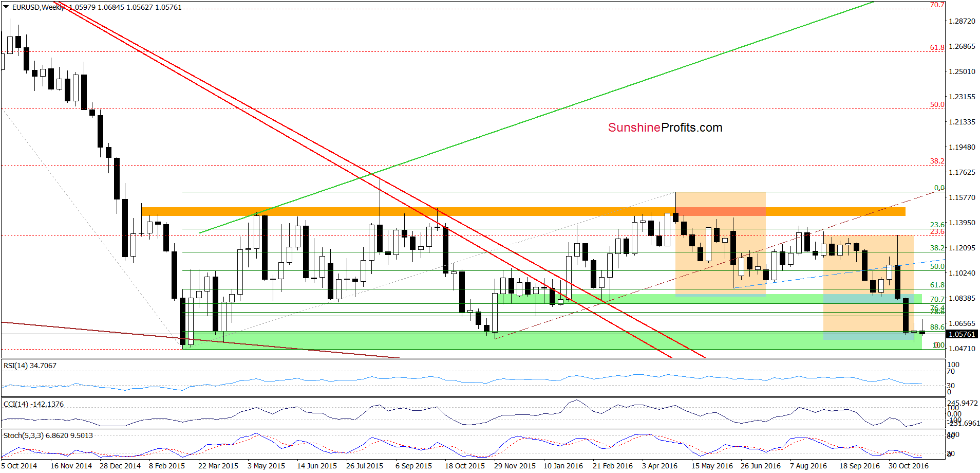980x473 pixels.
Task: Click the 18 Oct 2015 date label
Action: [x=465, y=466]
